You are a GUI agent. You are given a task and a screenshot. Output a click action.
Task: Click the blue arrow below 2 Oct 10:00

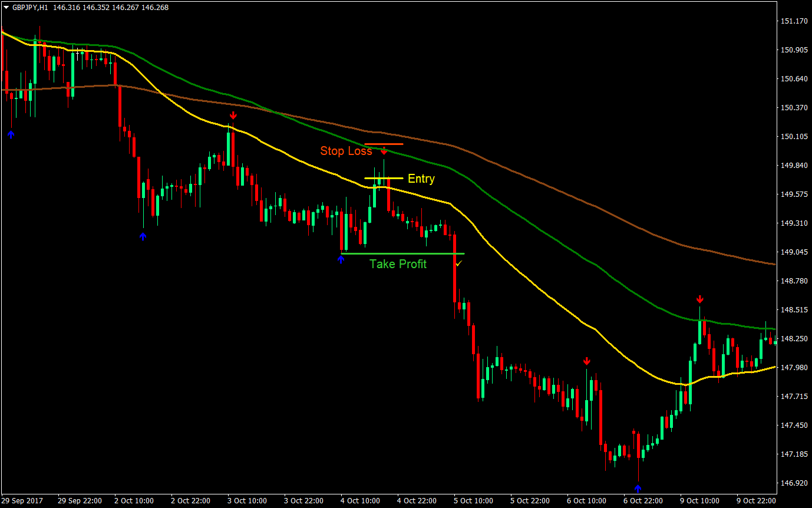click(x=142, y=236)
